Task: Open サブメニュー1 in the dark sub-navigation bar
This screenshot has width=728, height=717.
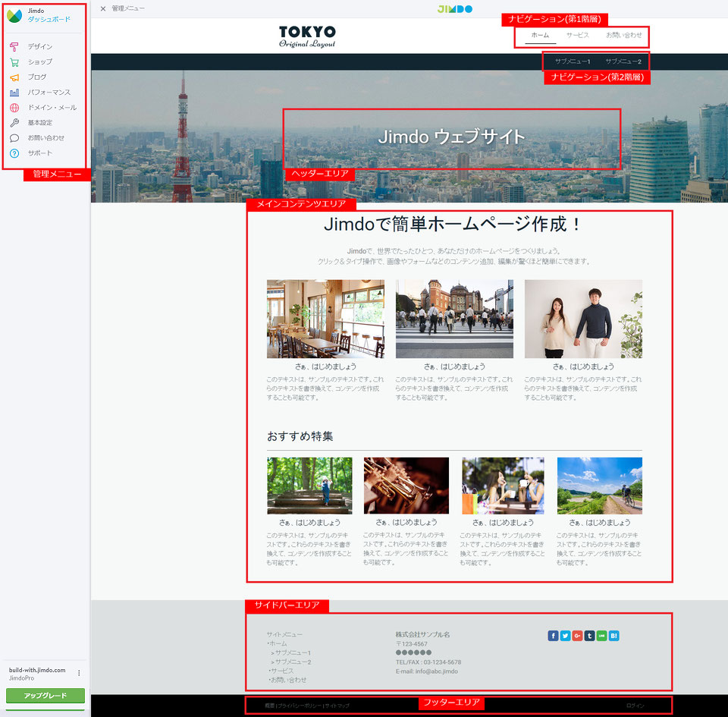Action: click(x=573, y=61)
